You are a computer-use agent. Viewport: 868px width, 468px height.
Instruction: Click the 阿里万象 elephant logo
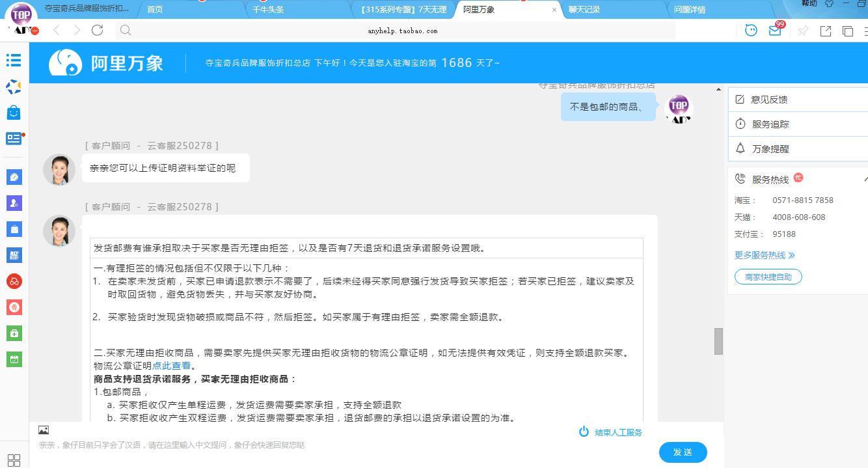[x=65, y=62]
